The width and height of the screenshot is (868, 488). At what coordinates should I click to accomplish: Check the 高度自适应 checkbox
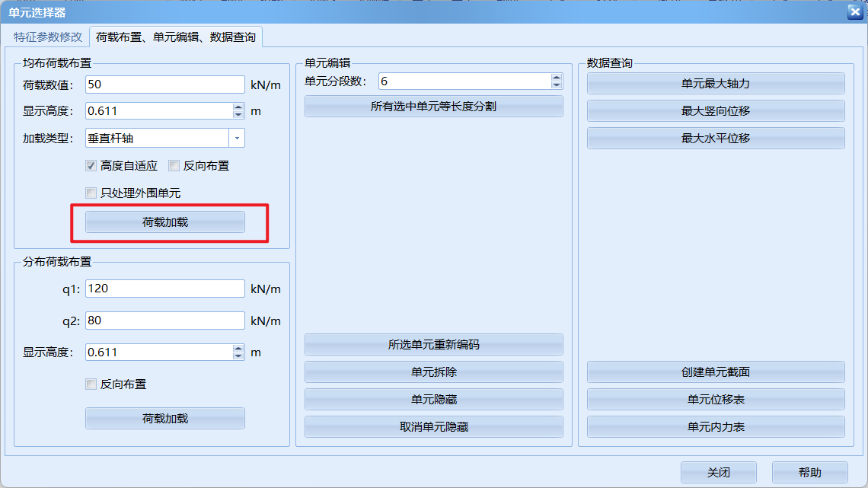91,165
